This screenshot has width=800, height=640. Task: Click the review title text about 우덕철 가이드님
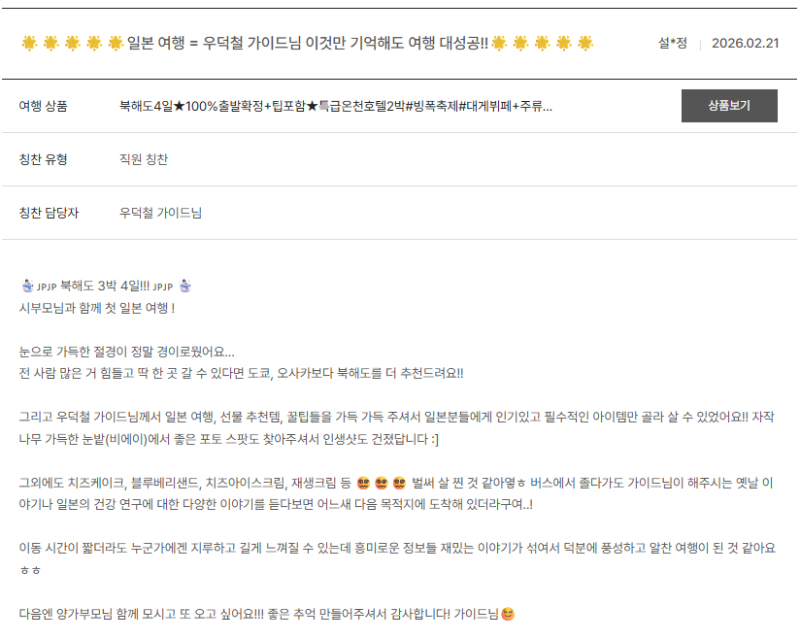point(308,43)
